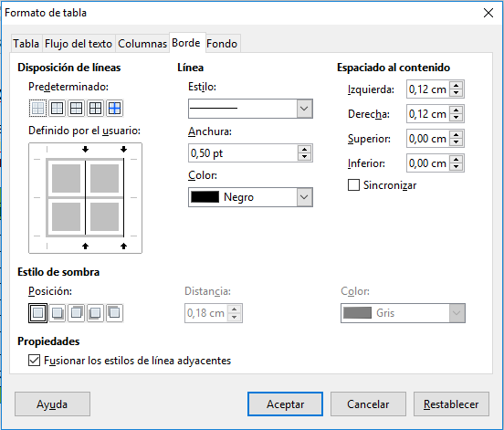
Task: Open the line Color dropdown showing Negro
Action: (x=250, y=197)
